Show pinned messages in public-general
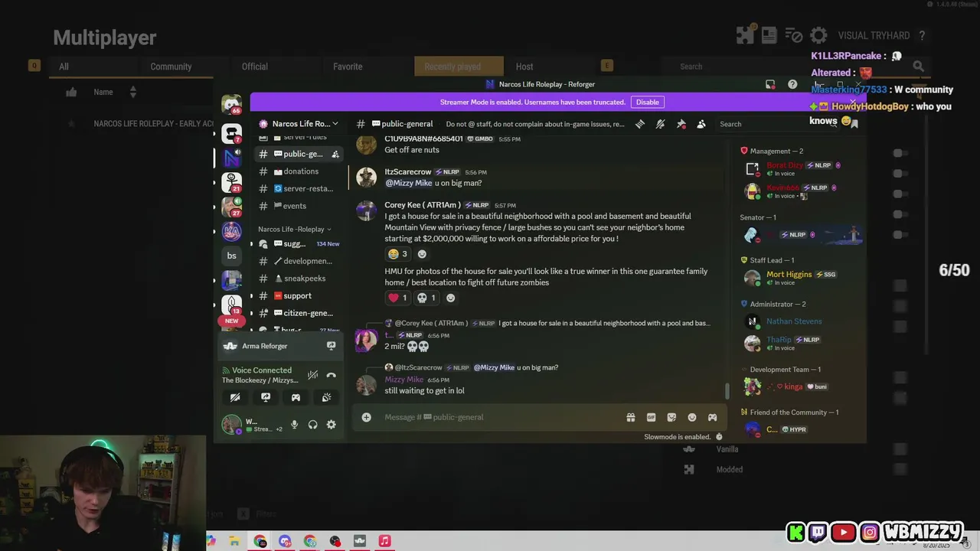Image resolution: width=980 pixels, height=551 pixels. (x=681, y=124)
